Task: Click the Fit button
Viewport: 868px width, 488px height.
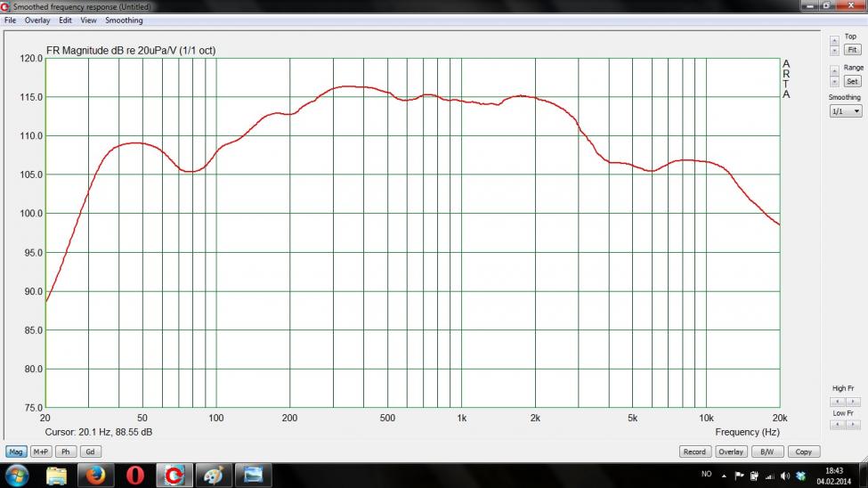Action: pyautogui.click(x=853, y=50)
